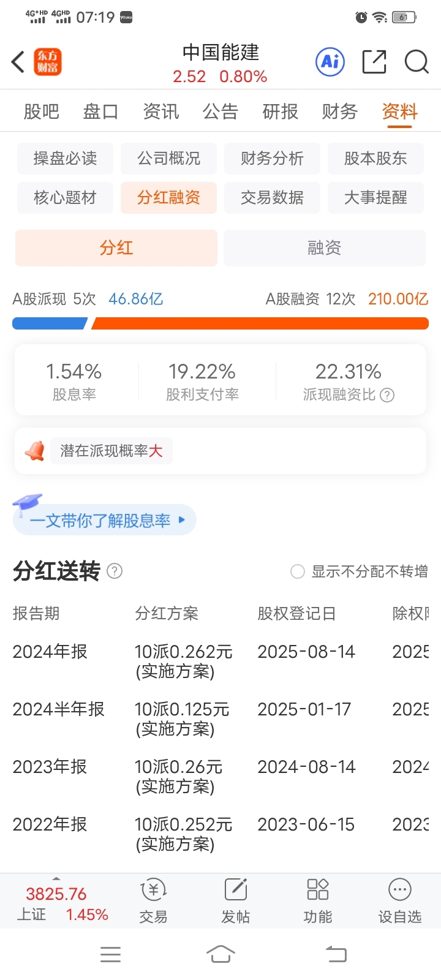Select the 股本股东 button

(375, 159)
